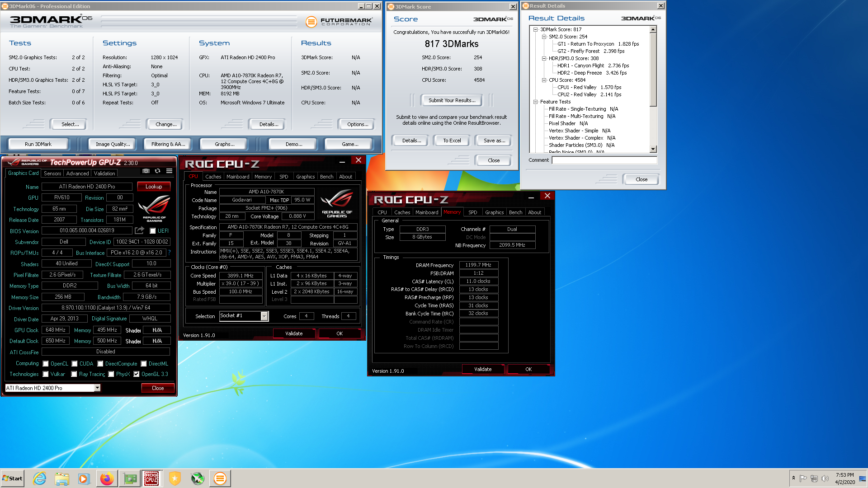Click Submit Your Results button
The height and width of the screenshot is (488, 868).
point(452,100)
